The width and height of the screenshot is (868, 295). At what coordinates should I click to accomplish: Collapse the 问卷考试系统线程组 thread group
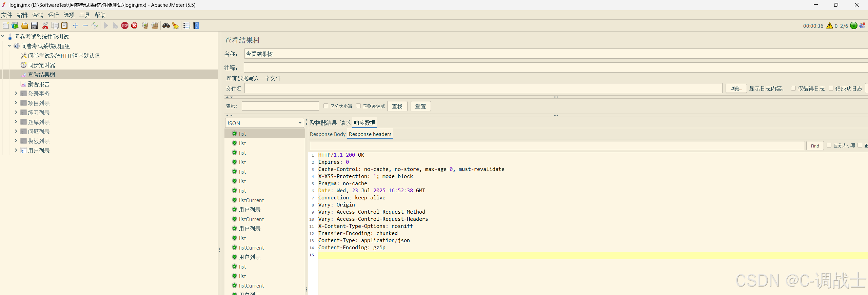(x=9, y=46)
